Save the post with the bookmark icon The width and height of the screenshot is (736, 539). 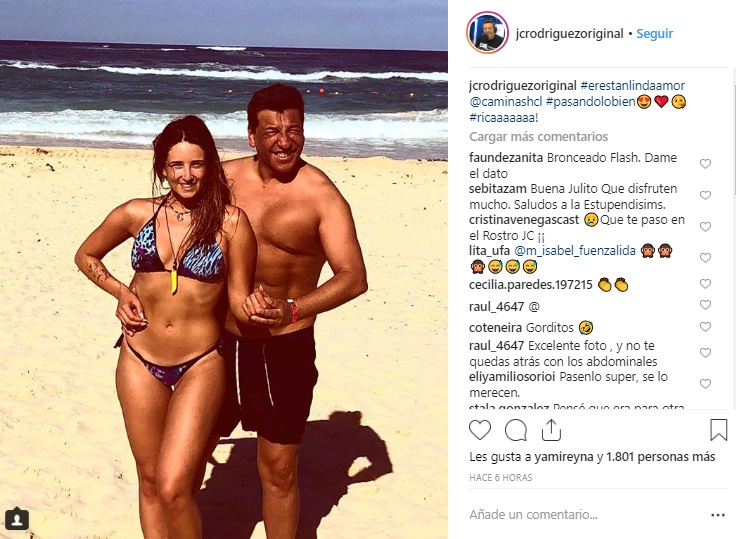coord(718,430)
